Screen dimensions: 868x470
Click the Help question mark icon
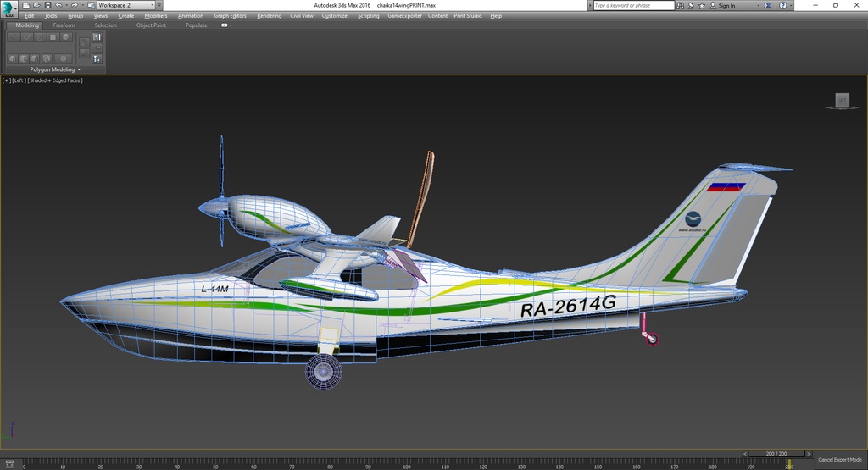coord(782,6)
